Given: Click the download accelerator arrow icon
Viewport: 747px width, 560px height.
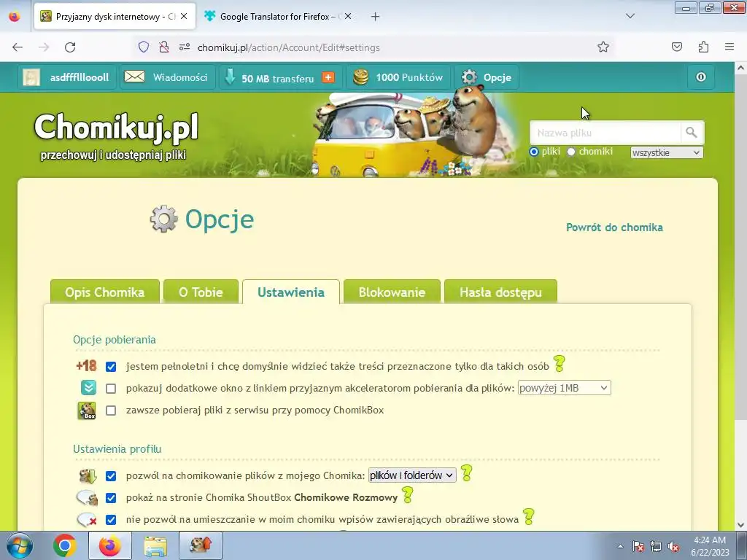Looking at the screenshot, I should pyautogui.click(x=88, y=388).
